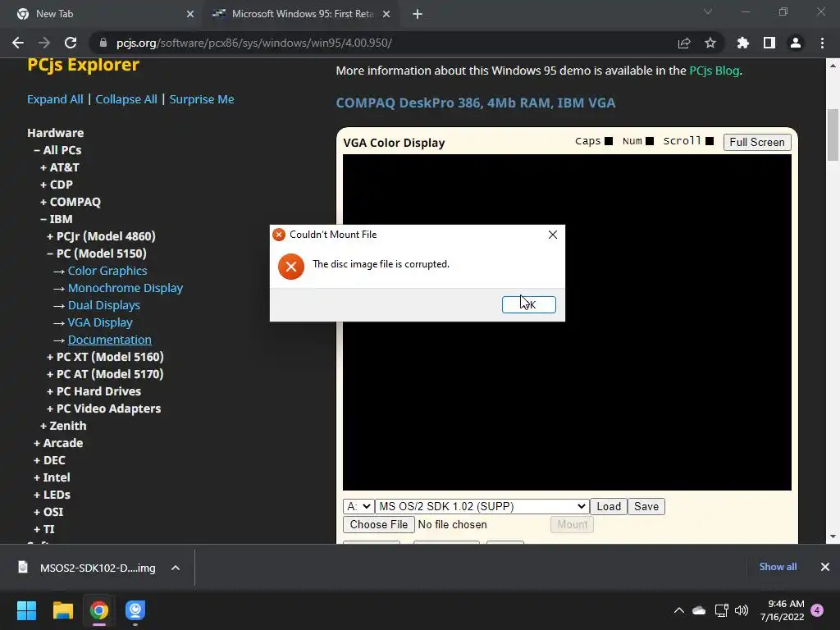The height and width of the screenshot is (630, 840).
Task: Click the Num indicator light
Action: (650, 141)
